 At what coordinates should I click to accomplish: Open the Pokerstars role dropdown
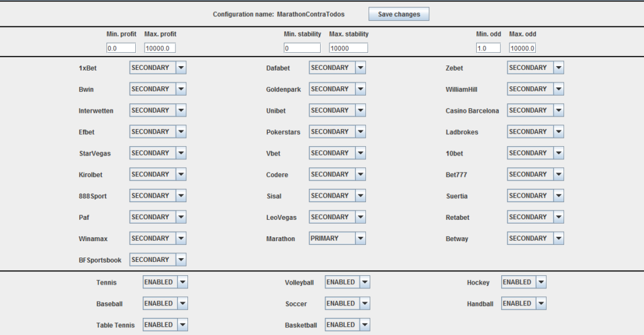pyautogui.click(x=337, y=132)
